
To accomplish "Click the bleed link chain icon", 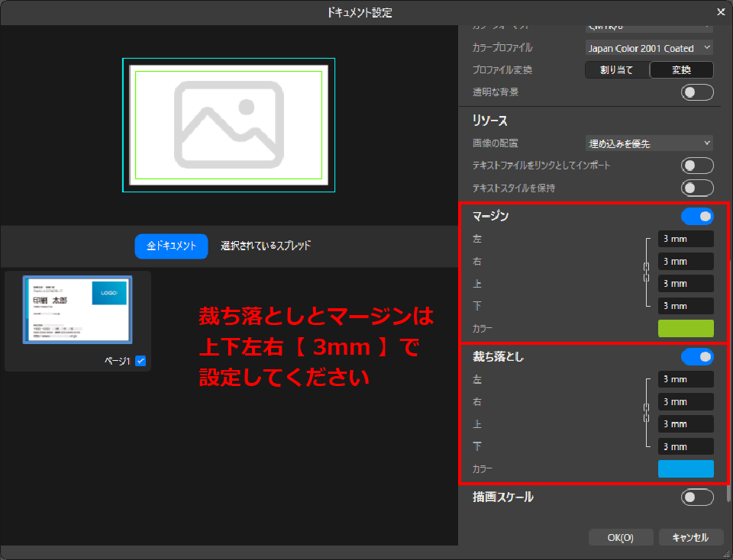I will click(645, 413).
